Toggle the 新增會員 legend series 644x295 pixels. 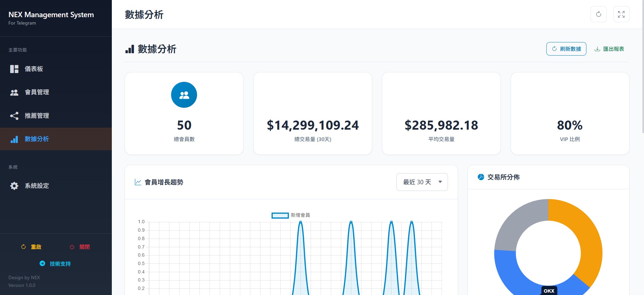pos(290,215)
